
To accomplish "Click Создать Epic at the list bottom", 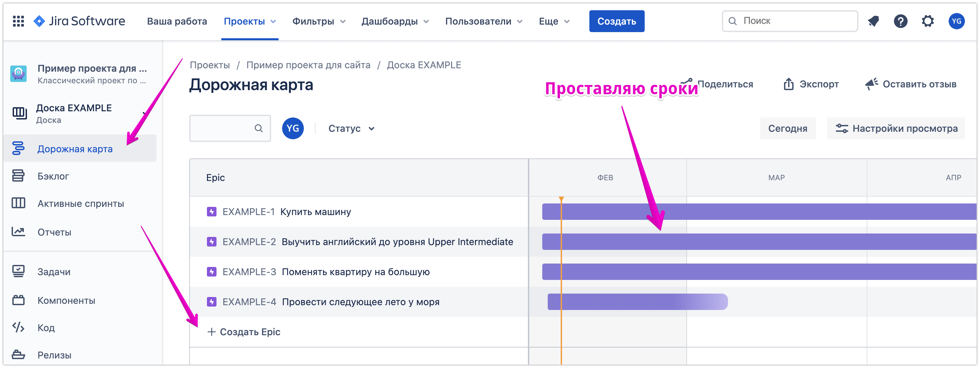I will click(x=244, y=332).
